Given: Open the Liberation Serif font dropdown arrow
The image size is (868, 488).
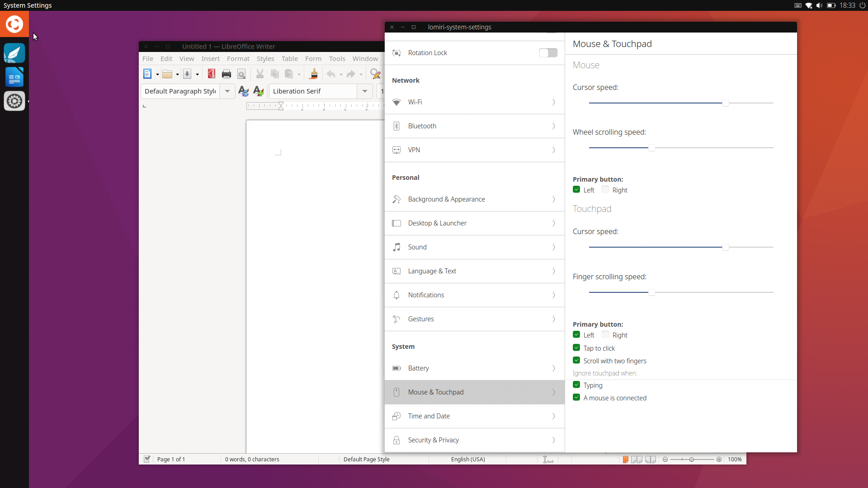Looking at the screenshot, I should (x=365, y=91).
